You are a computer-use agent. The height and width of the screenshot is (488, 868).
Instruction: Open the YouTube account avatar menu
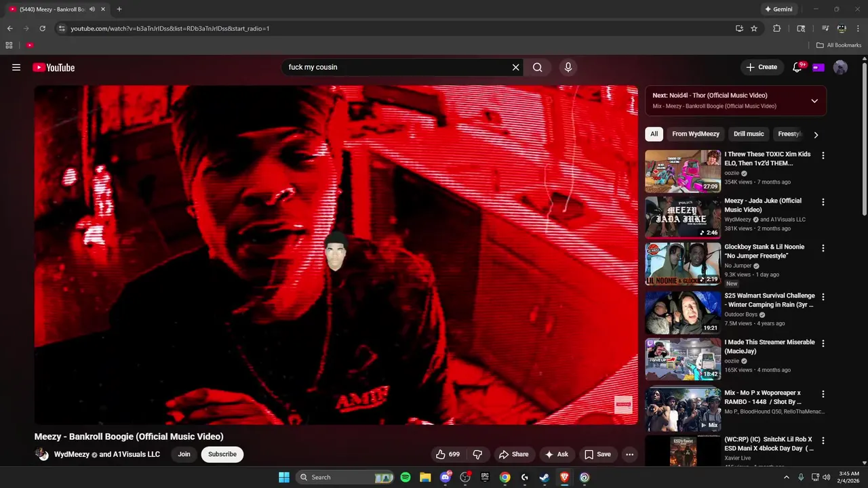[x=840, y=67]
